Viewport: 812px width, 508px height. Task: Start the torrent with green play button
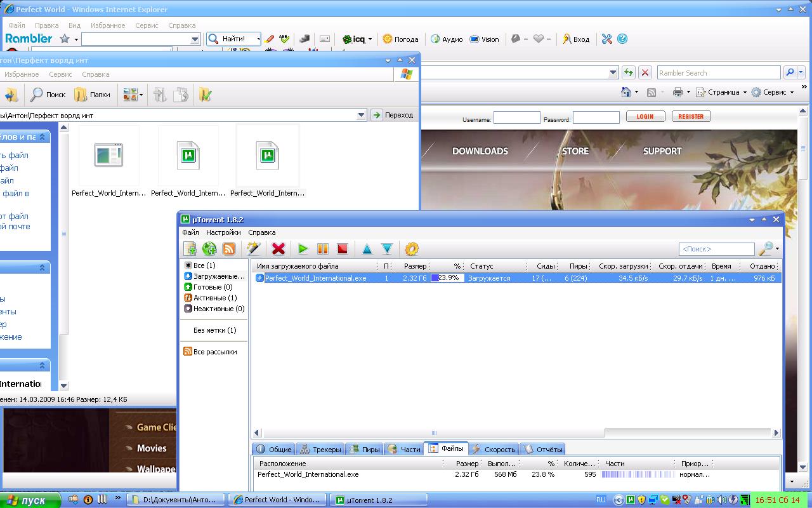click(303, 249)
